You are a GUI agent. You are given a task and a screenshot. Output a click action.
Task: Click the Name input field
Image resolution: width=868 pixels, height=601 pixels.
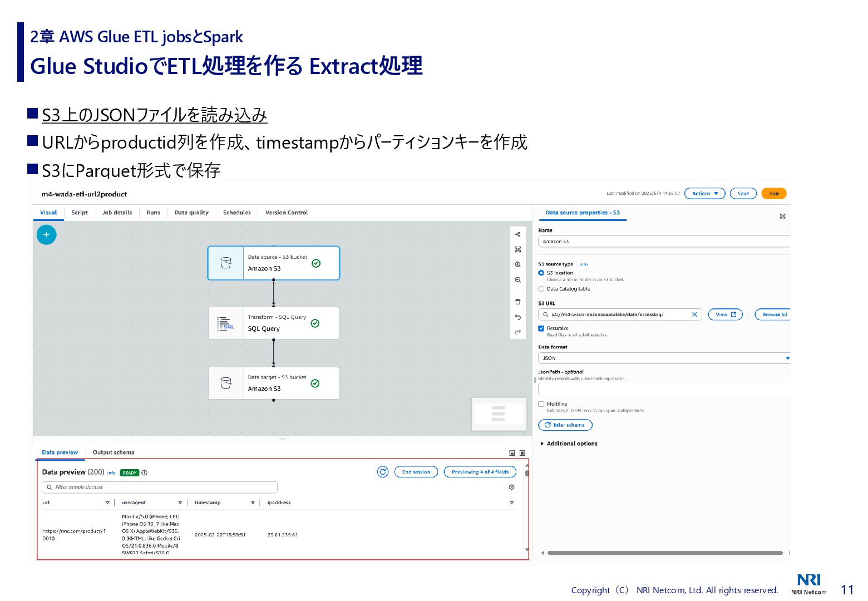pos(664,242)
